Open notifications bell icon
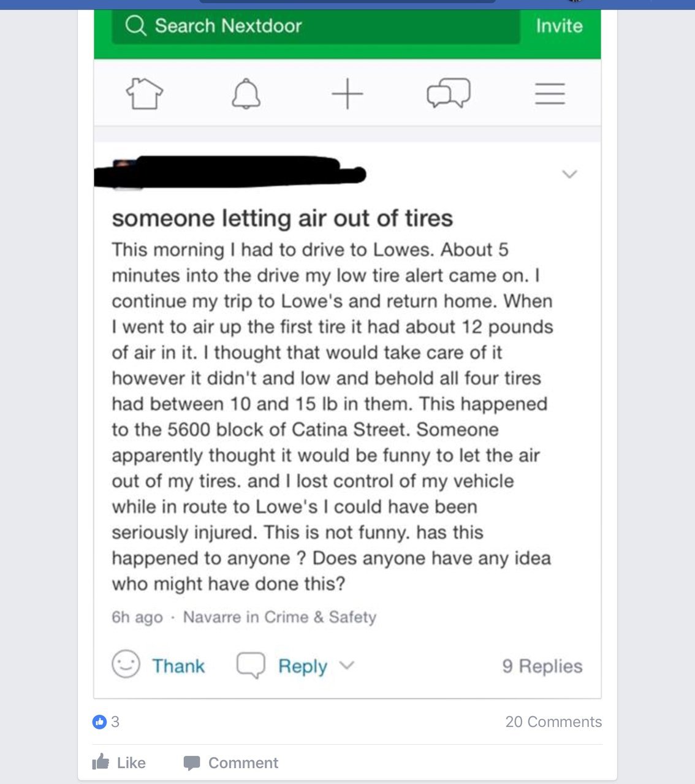Screen dimensions: 695x784 click(246, 94)
